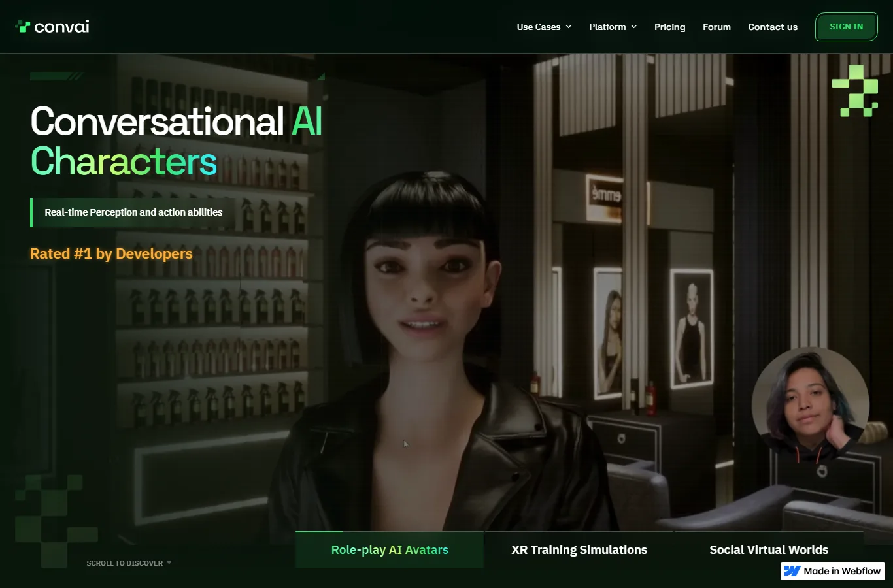Expand the Platform dropdown chevron

click(633, 27)
